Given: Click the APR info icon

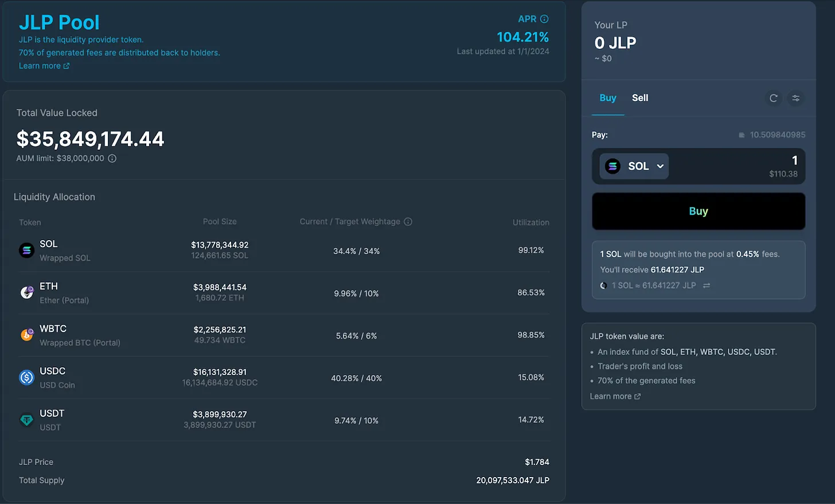Looking at the screenshot, I should (x=544, y=19).
